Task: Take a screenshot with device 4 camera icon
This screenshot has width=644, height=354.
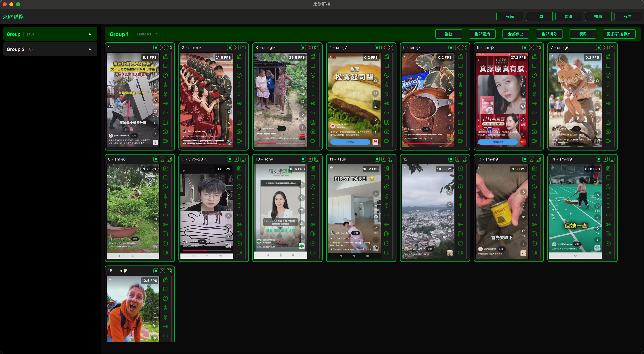Action: (x=387, y=132)
